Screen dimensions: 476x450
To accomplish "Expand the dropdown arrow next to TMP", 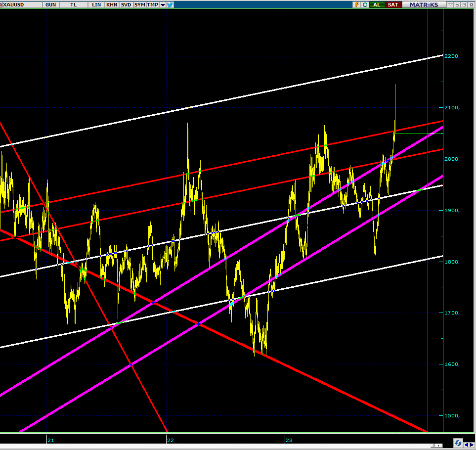I will tap(163, 5).
